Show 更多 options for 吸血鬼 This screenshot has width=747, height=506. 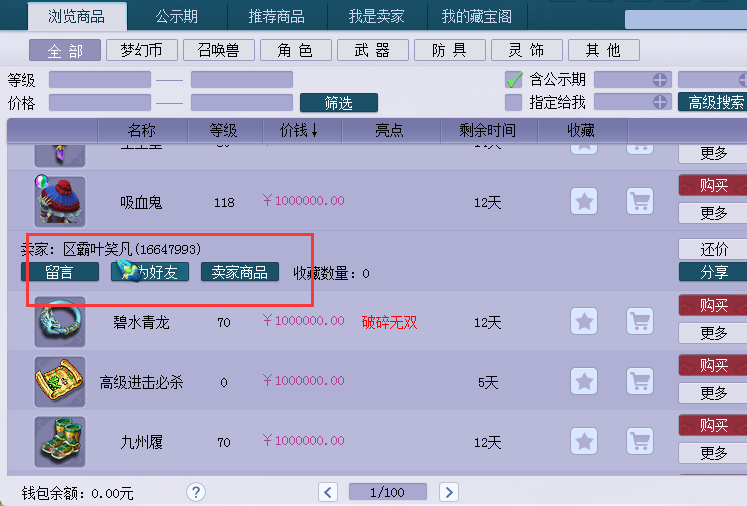[713, 213]
